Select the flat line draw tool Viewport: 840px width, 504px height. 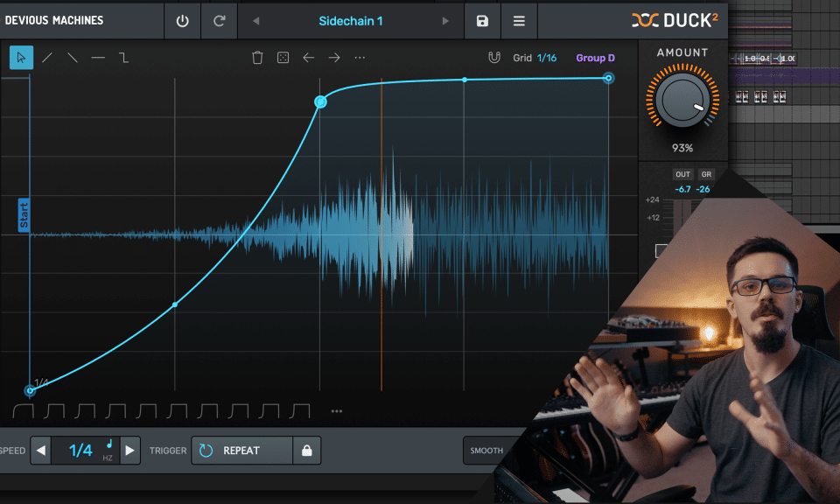click(x=98, y=58)
